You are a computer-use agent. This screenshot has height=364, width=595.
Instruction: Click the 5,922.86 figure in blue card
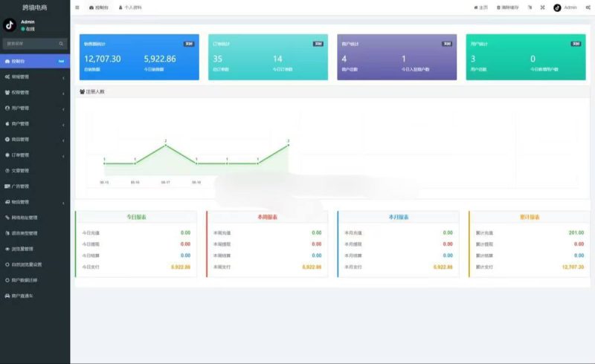pyautogui.click(x=160, y=59)
